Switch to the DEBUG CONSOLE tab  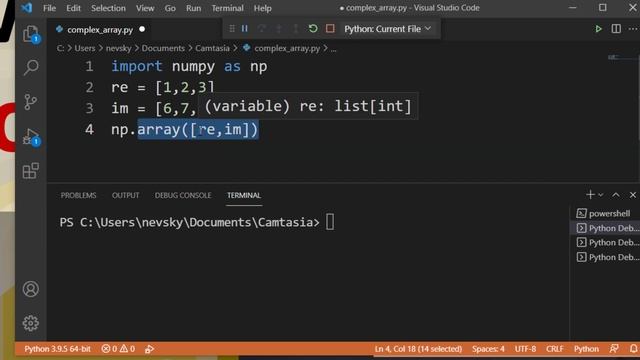point(183,196)
